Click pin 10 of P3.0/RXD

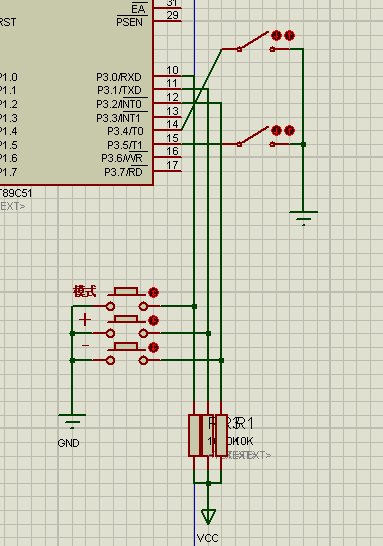click(x=167, y=76)
